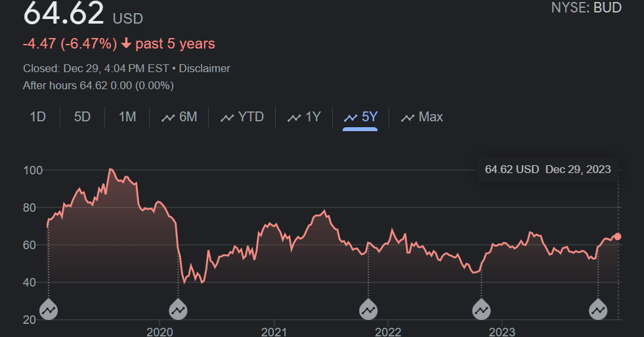Click the 40 y-axis label
The width and height of the screenshot is (644, 337).
click(x=29, y=283)
